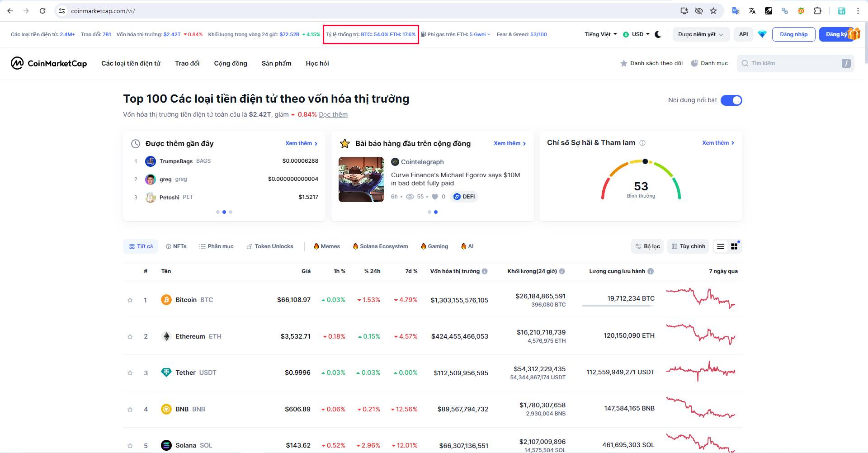Add Ethereum to watchlist star

(130, 337)
